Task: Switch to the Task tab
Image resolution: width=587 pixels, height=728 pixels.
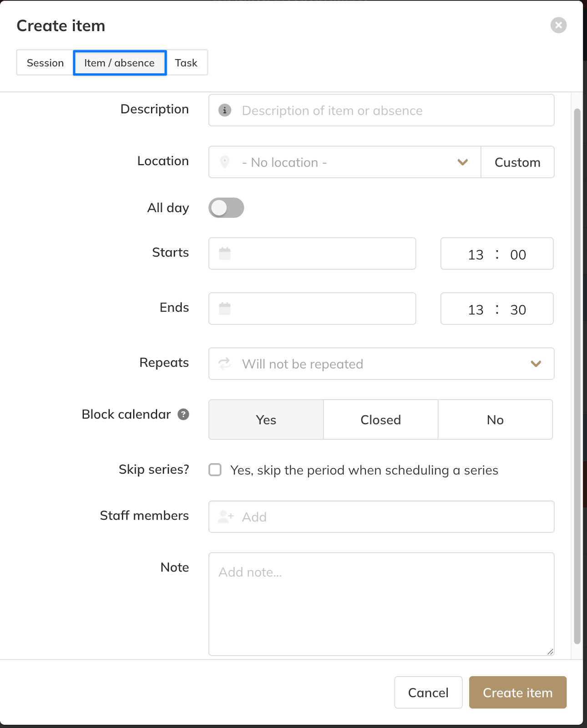Action: click(186, 63)
